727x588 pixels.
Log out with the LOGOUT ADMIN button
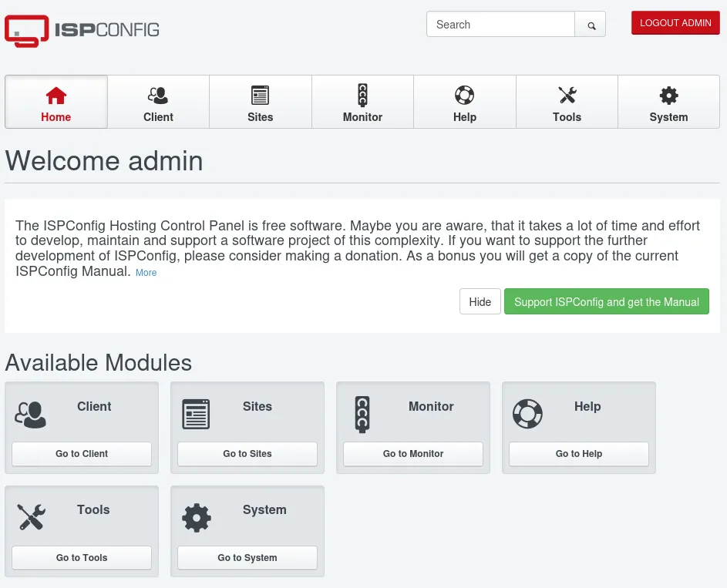pyautogui.click(x=675, y=22)
